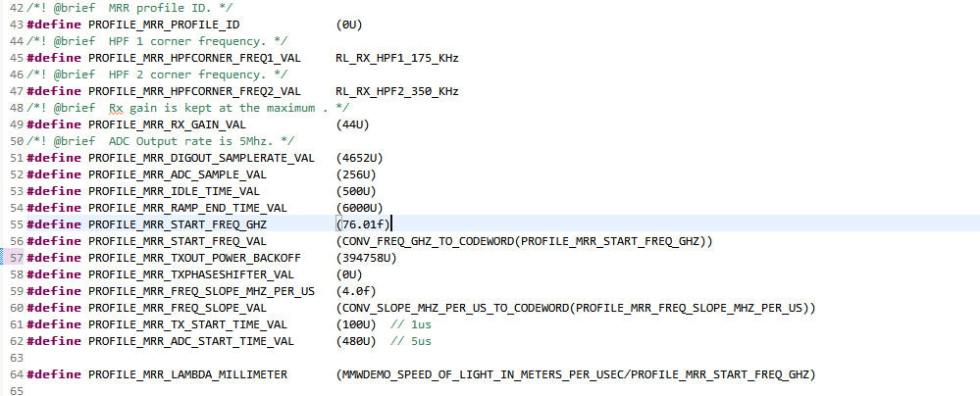Click PROFILE_MRR_HPFCORNER_FREQ2_VAL macro name
980x396 pixels.
[194, 92]
